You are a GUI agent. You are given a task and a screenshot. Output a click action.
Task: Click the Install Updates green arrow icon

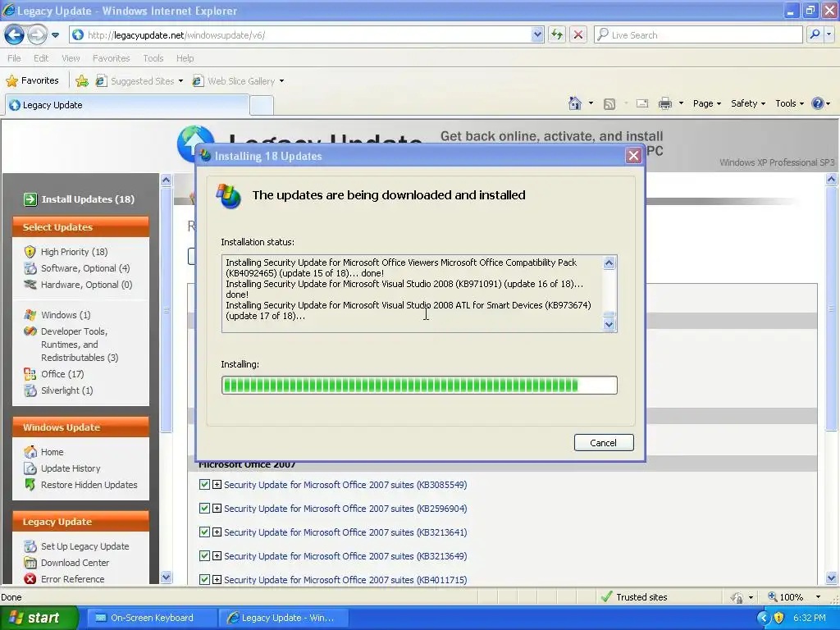pos(30,199)
